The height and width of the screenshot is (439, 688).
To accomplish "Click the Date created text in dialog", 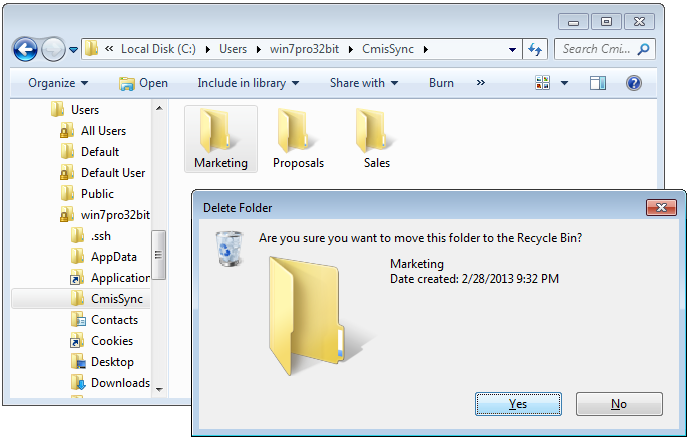I will (x=474, y=279).
